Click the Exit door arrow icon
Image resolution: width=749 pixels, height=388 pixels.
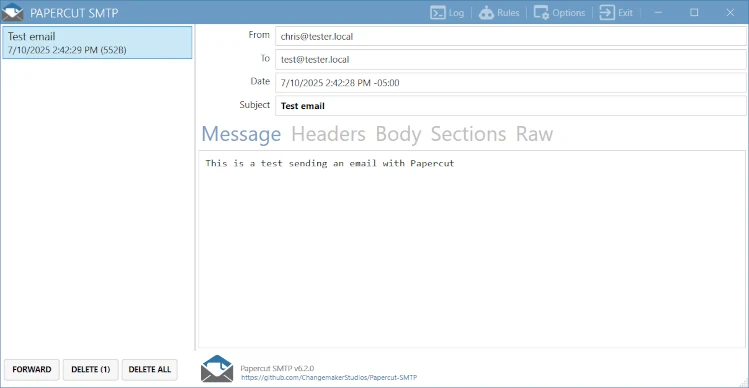607,13
